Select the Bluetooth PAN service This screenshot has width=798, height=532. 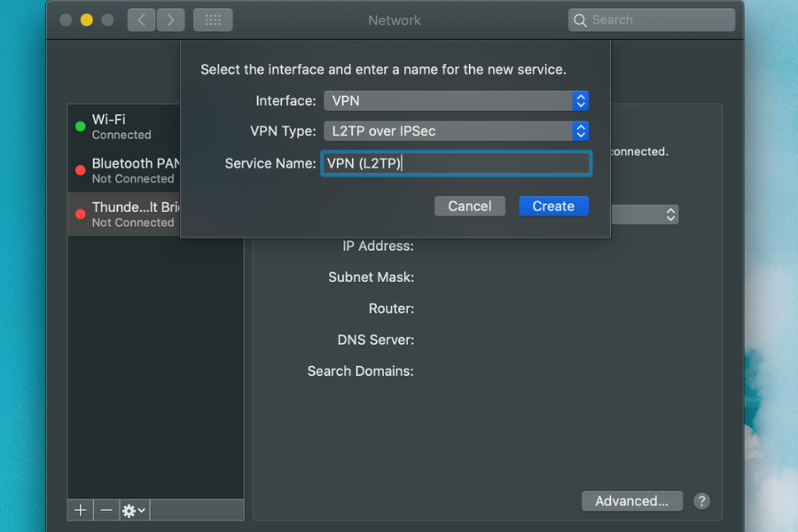point(124,170)
